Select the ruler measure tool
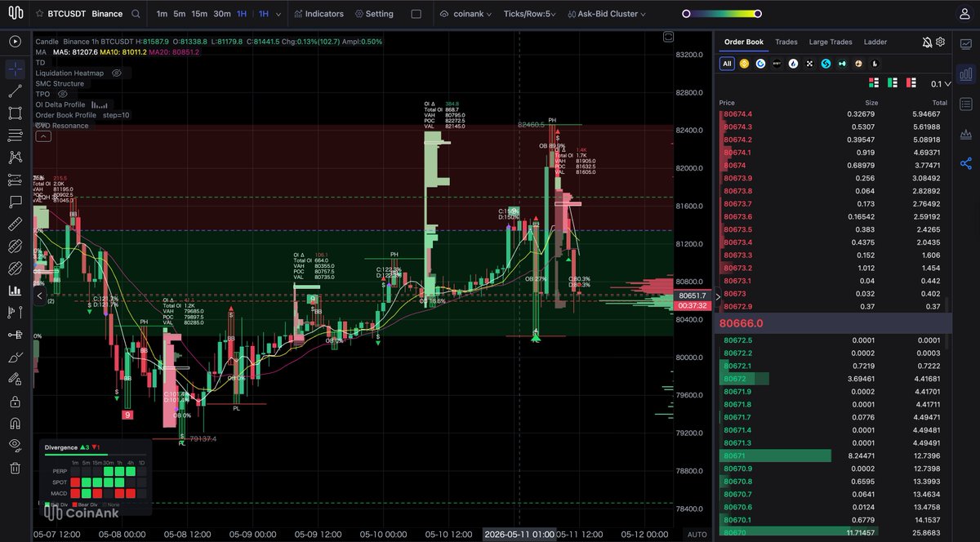 pos(15,224)
